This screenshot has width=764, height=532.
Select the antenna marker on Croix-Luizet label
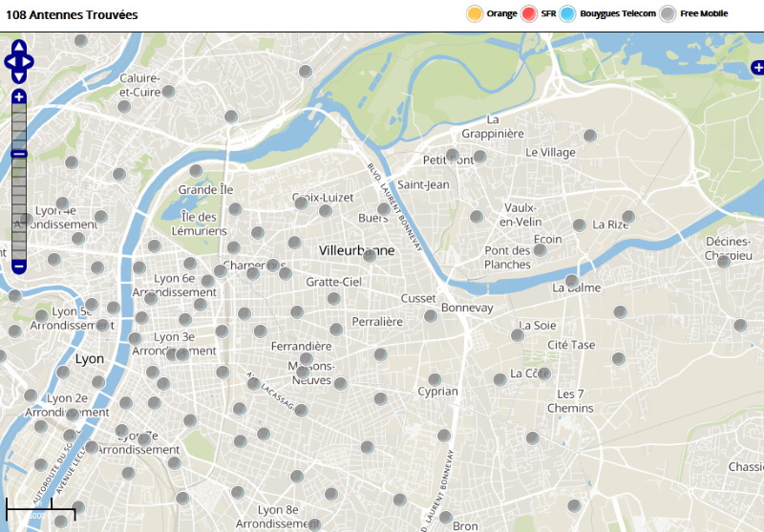301,202
